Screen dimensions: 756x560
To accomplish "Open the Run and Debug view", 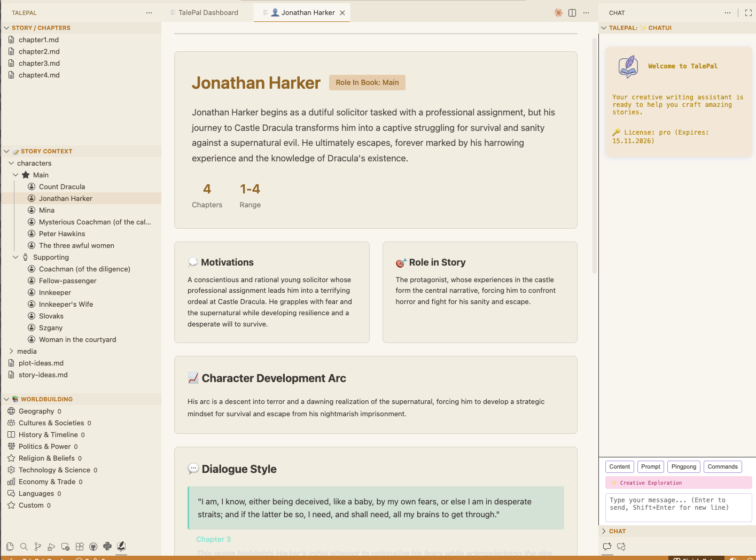I will tap(51, 547).
